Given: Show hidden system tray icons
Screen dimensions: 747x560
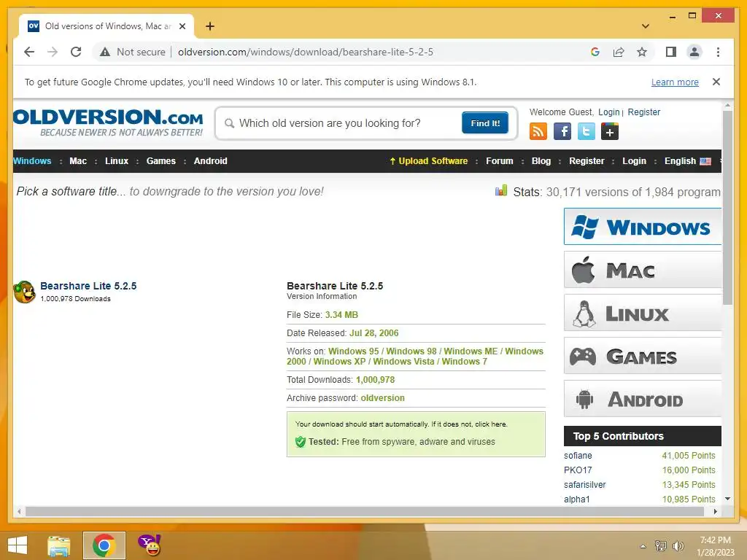Looking at the screenshot, I should [643, 546].
